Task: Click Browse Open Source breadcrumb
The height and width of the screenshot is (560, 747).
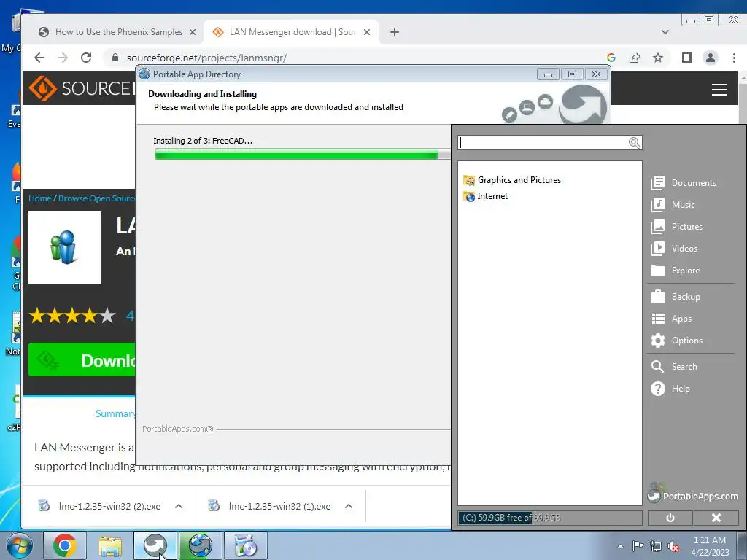Action: pyautogui.click(x=96, y=198)
